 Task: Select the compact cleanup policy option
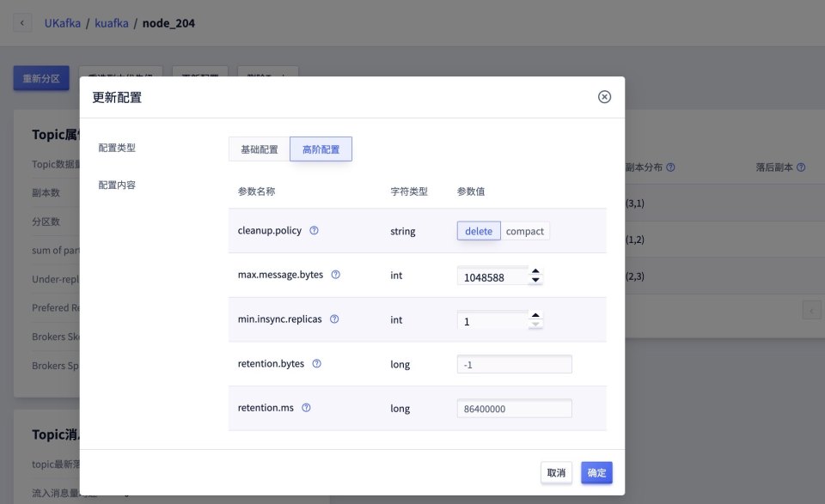point(525,231)
